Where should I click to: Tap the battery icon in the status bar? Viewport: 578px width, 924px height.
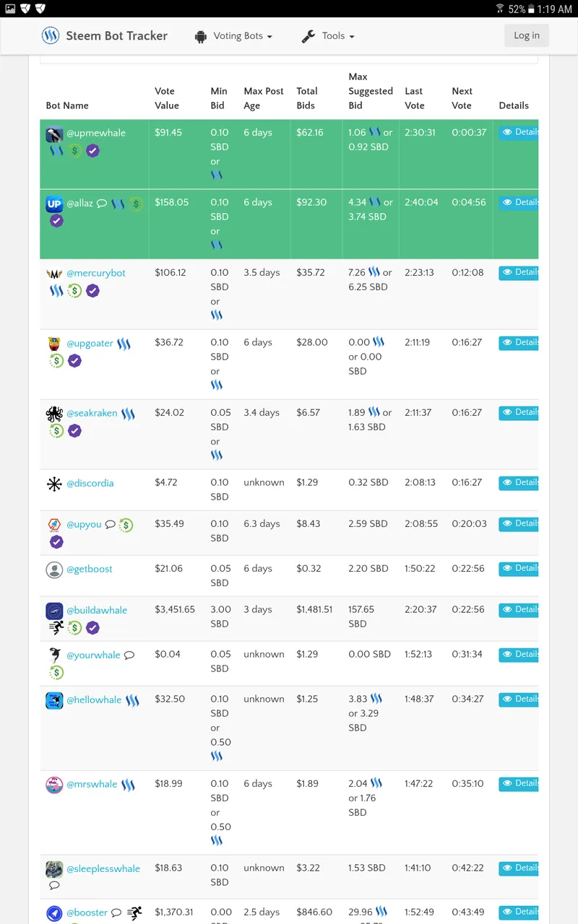click(x=531, y=9)
